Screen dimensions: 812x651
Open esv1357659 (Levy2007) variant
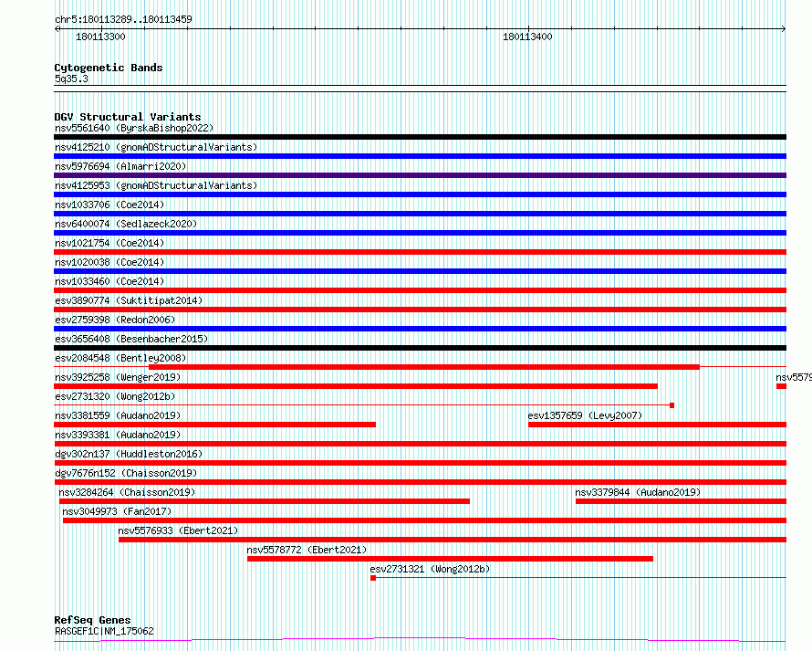[x=585, y=415]
